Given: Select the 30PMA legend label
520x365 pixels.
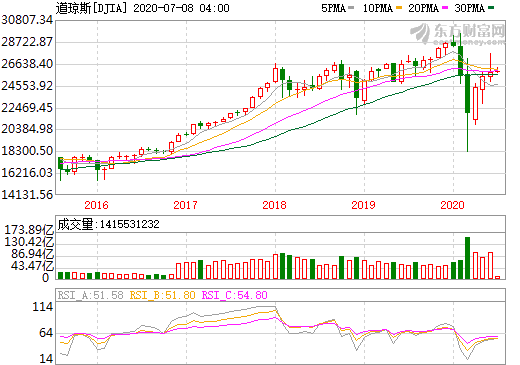Looking at the screenshot, I should click(x=469, y=8).
